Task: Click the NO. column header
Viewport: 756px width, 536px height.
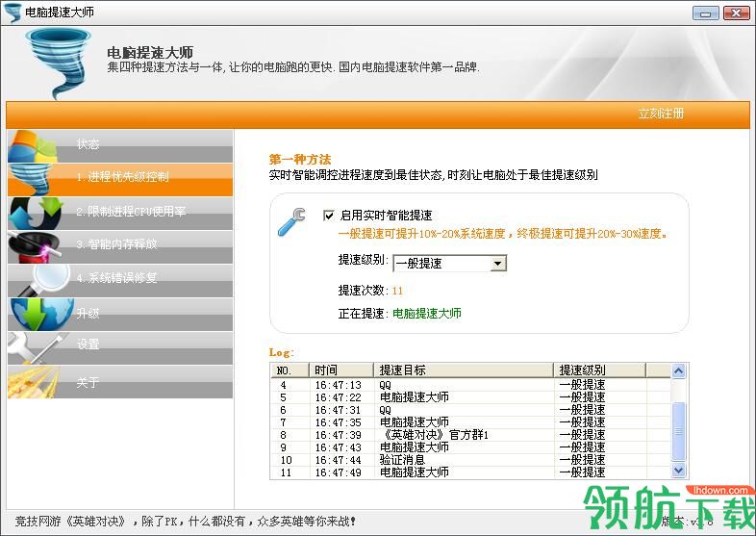Action: tap(290, 370)
